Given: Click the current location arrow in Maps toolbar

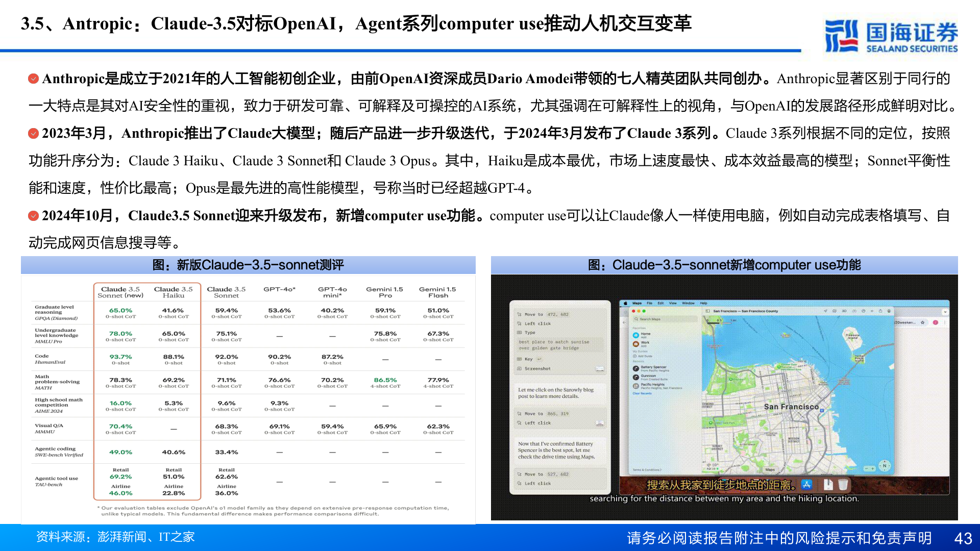Looking at the screenshot, I should click(x=825, y=311).
